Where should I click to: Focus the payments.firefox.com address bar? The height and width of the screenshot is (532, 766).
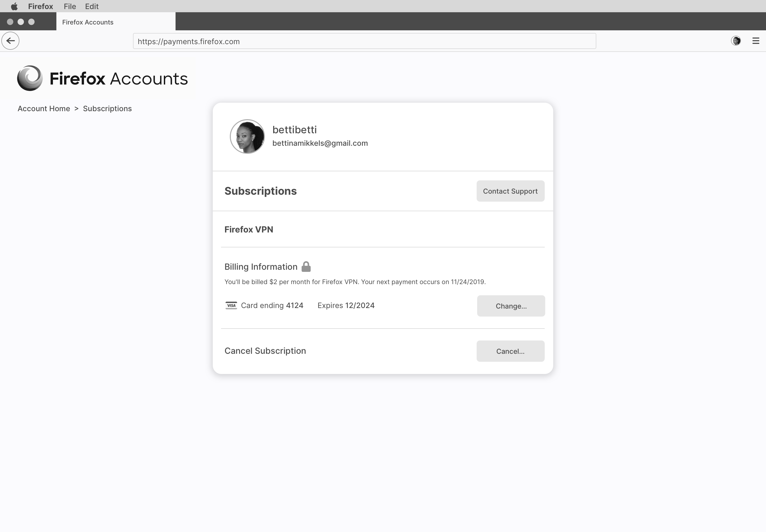point(364,41)
